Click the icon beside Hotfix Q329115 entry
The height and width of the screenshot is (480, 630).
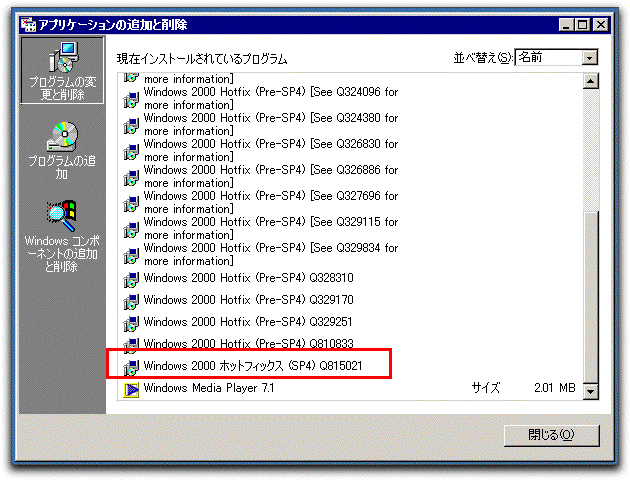pos(131,229)
